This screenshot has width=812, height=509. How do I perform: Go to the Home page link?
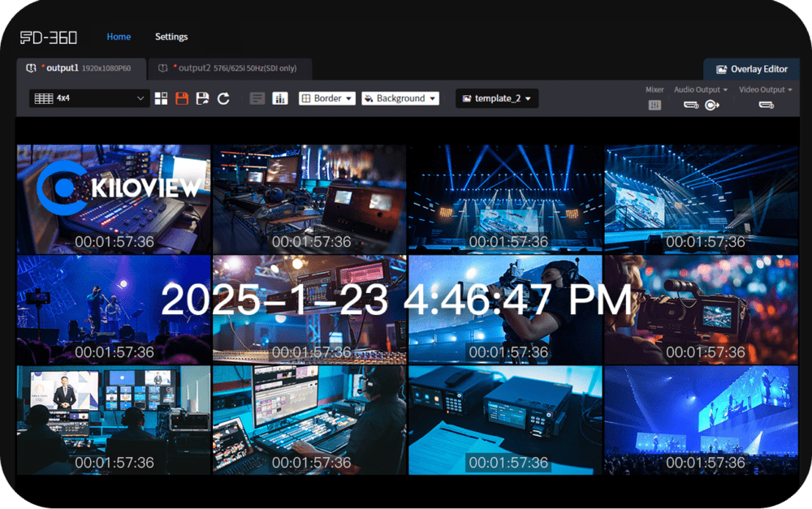(119, 37)
